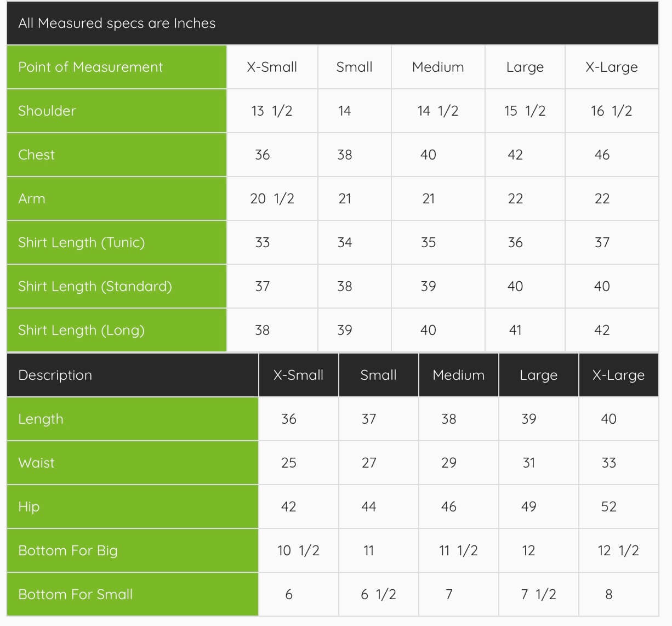Image resolution: width=672 pixels, height=626 pixels.
Task: Select the Chest value for X-Large
Action: click(602, 155)
